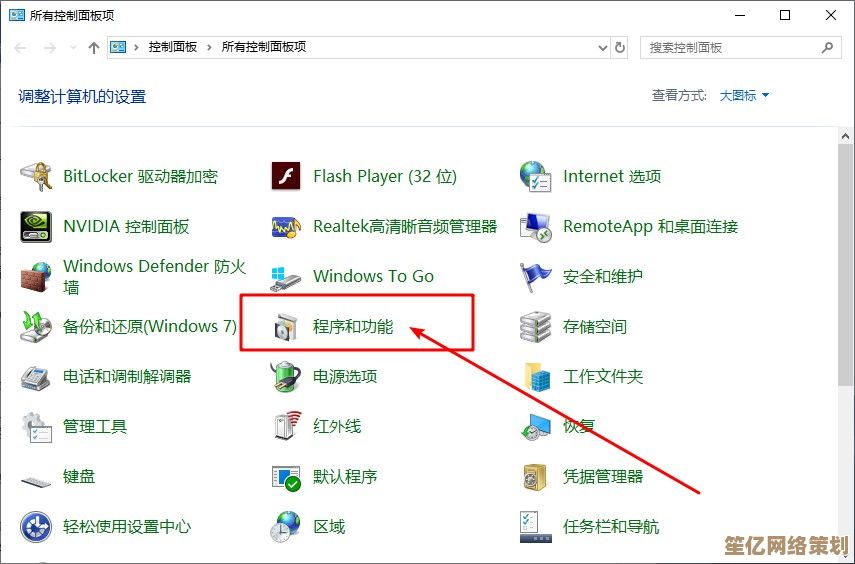Click the 程序和功能 icon
Image resolution: width=855 pixels, height=564 pixels.
[286, 327]
